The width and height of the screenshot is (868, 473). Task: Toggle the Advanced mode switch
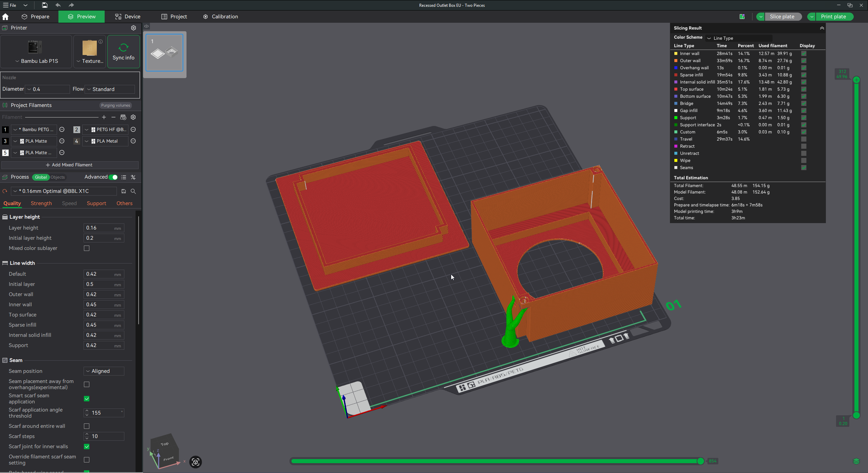click(x=113, y=177)
